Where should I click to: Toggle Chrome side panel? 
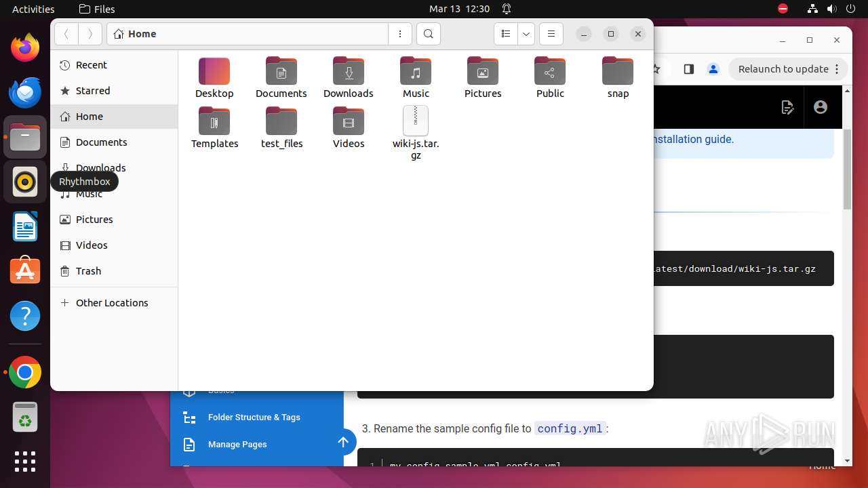688,69
